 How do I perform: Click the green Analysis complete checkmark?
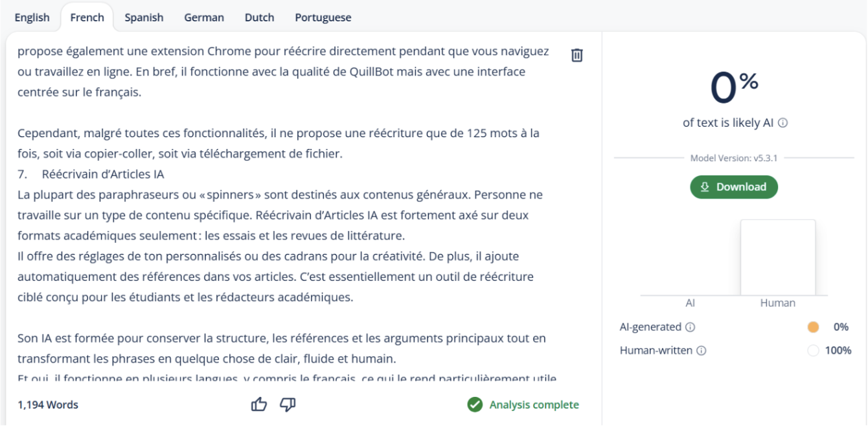pos(475,405)
